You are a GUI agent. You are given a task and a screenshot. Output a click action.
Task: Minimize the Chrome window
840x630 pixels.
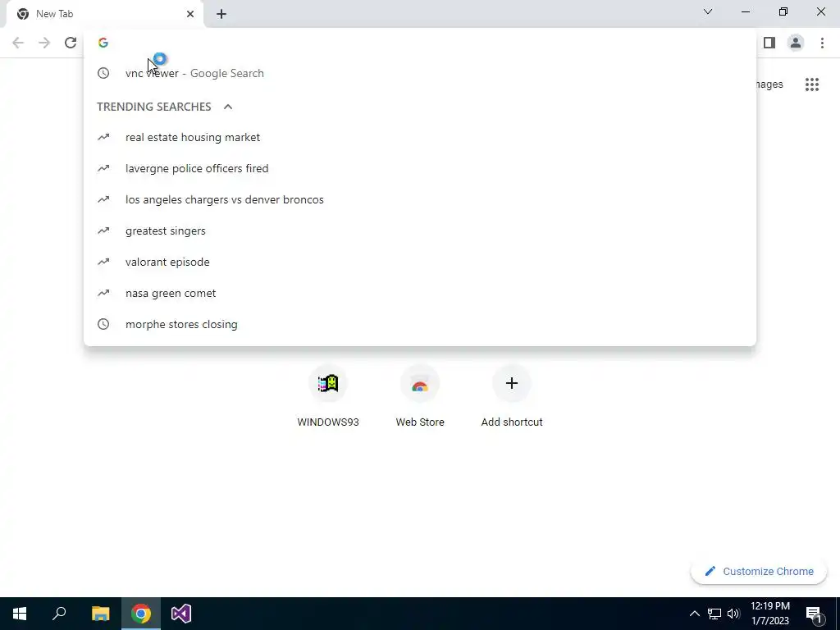(x=746, y=11)
